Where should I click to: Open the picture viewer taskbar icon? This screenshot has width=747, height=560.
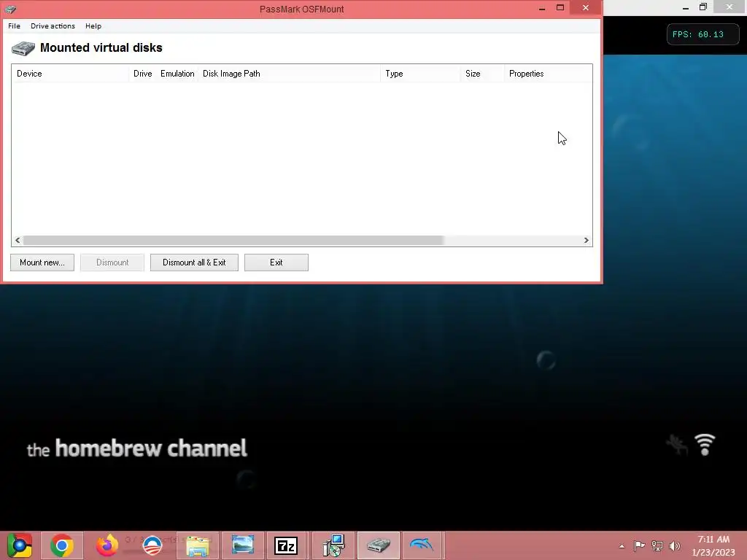tap(243, 545)
